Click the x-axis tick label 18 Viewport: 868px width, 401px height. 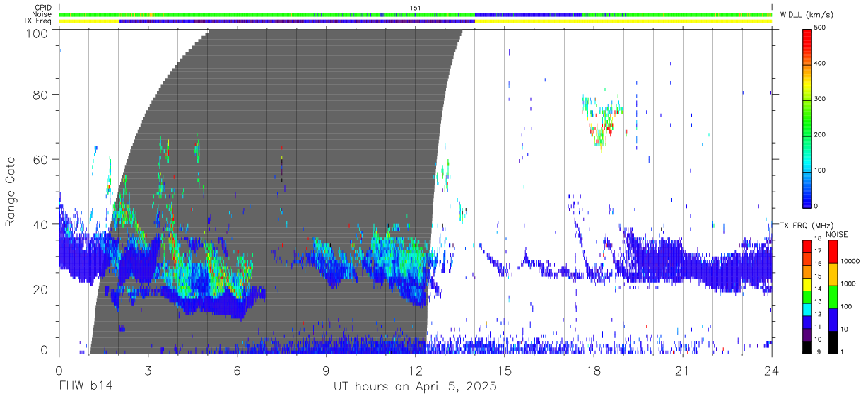click(594, 371)
